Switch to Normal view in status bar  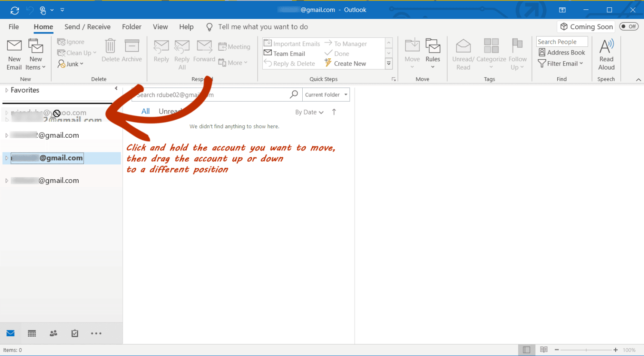point(526,350)
